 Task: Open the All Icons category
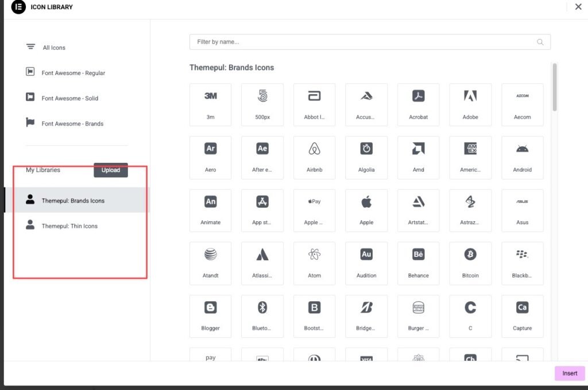pos(46,47)
